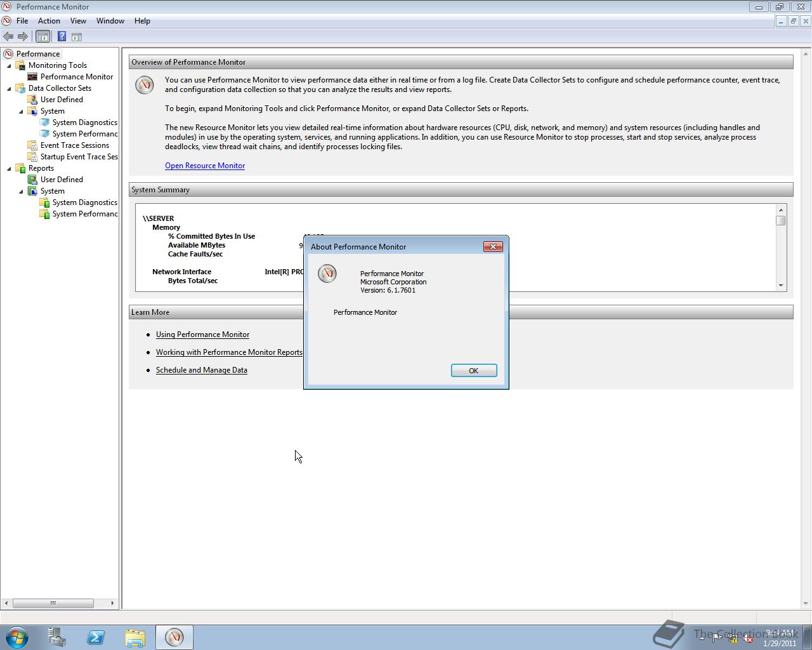Click System Performance report folder icon

(x=44, y=214)
